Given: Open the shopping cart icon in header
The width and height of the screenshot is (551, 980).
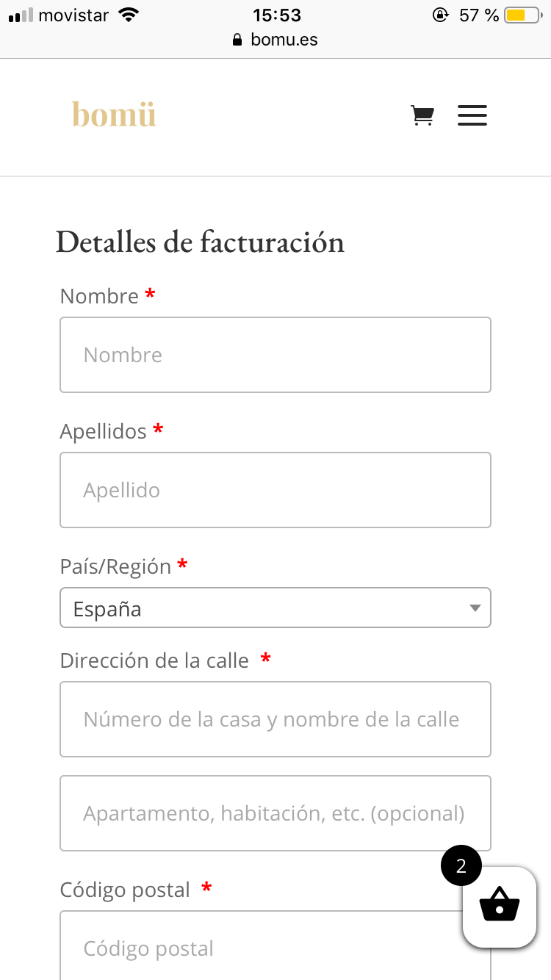Looking at the screenshot, I should (x=422, y=115).
